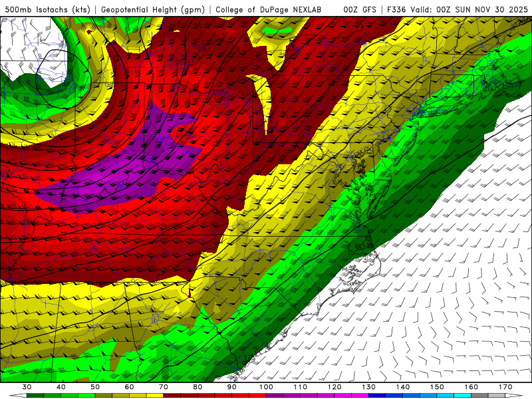Click the legend value '170'
The image size is (532, 399).
pyautogui.click(x=505, y=387)
